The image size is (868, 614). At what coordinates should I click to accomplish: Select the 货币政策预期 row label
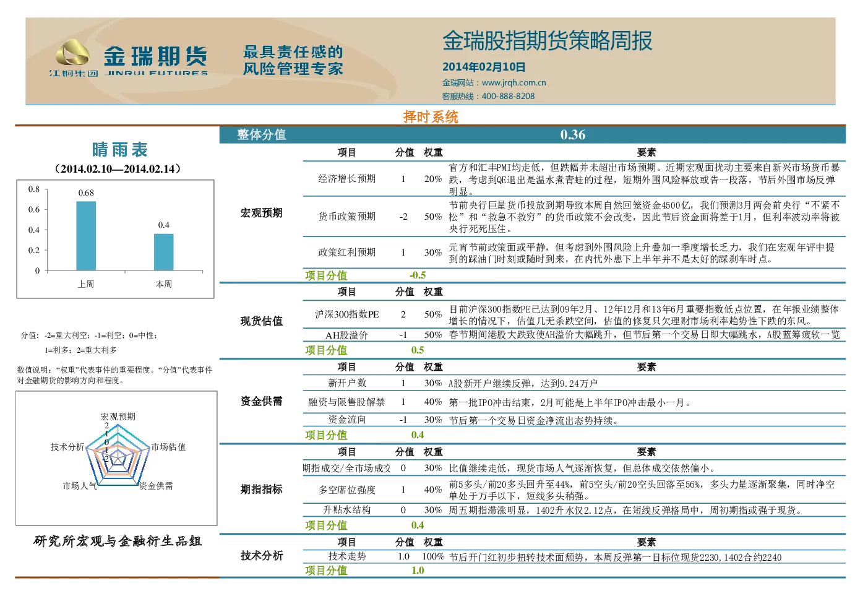tap(346, 217)
